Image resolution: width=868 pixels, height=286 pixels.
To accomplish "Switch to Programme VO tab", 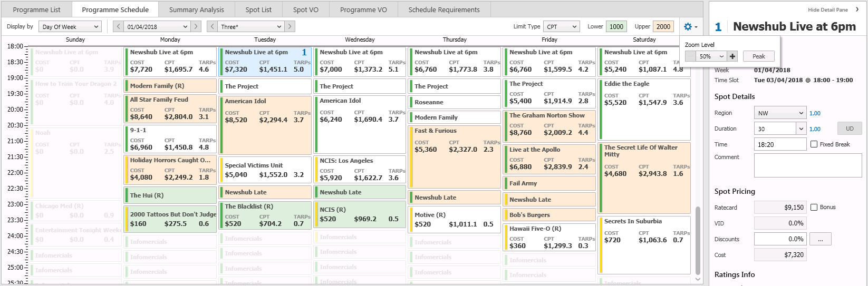I will coord(363,9).
